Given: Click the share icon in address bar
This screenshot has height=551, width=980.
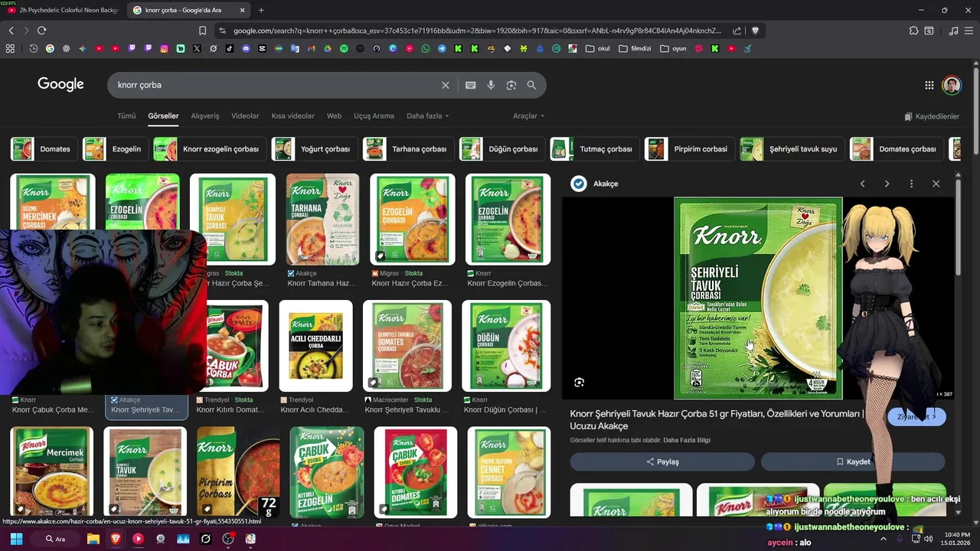Looking at the screenshot, I should (x=737, y=31).
